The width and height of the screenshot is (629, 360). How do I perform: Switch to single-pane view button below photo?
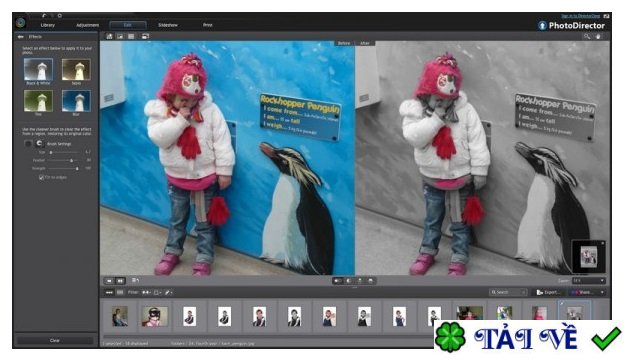click(109, 281)
